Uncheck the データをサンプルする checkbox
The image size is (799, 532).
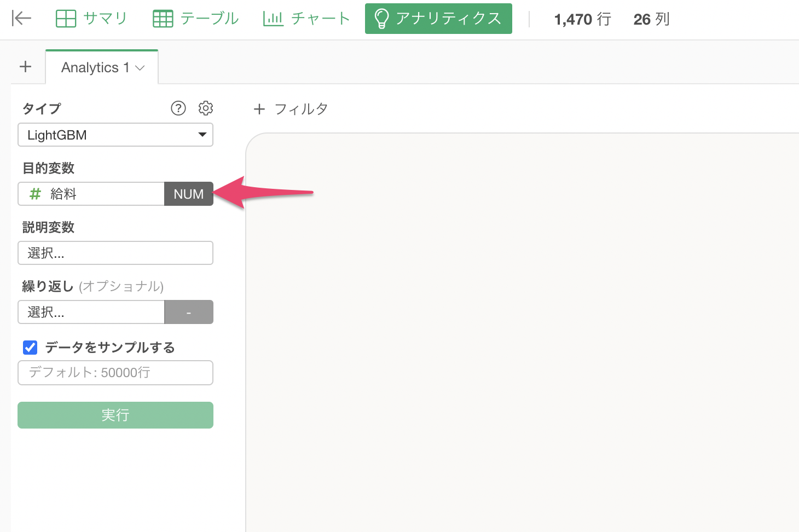30,348
